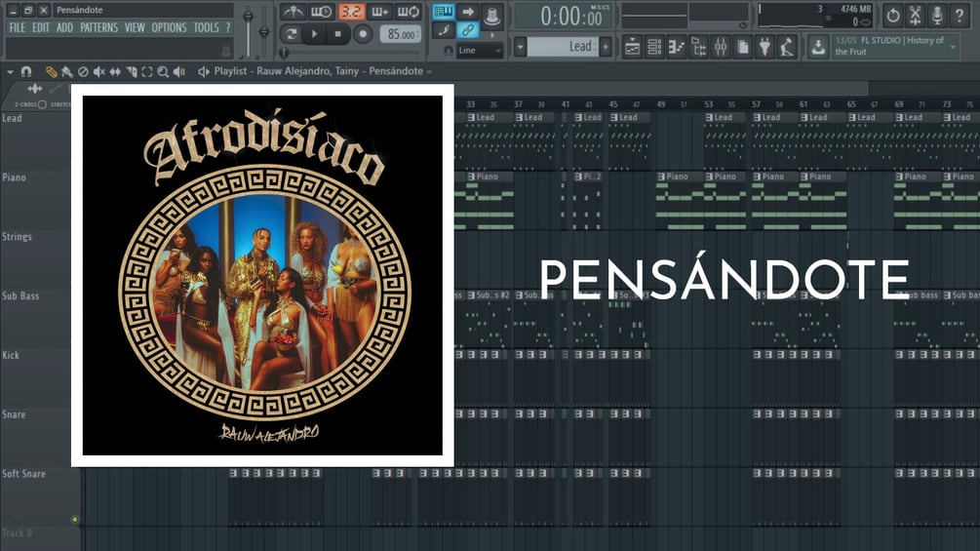Click the master pitch slider
980x551 pixels.
pos(263,31)
